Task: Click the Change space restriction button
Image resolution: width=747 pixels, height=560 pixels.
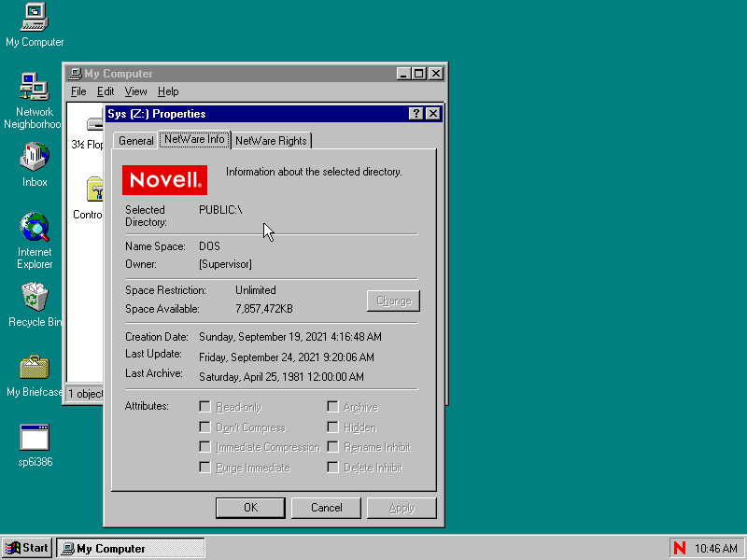Action: 393,301
